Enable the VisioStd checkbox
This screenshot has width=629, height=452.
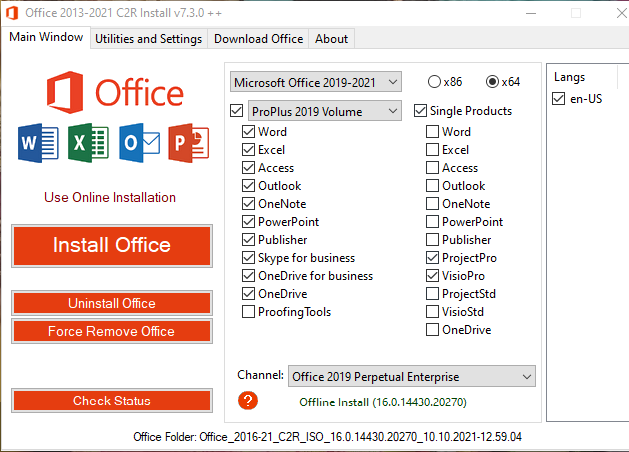(432, 312)
